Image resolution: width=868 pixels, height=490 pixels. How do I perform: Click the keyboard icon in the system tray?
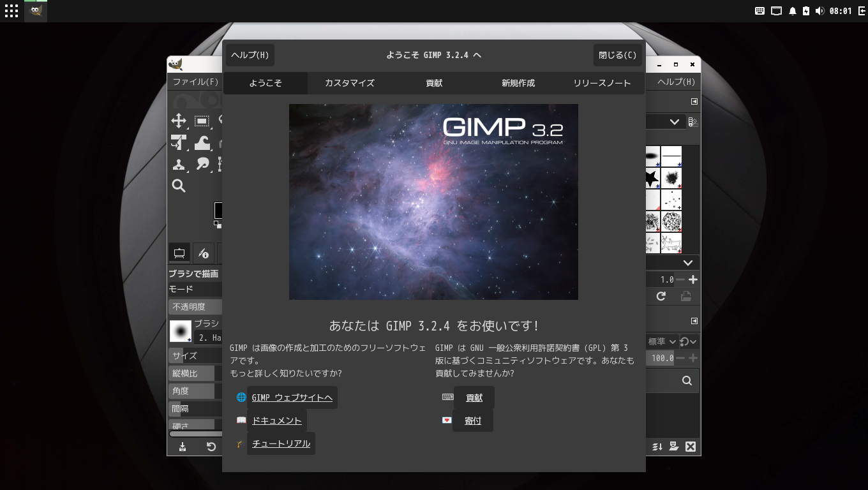(760, 11)
